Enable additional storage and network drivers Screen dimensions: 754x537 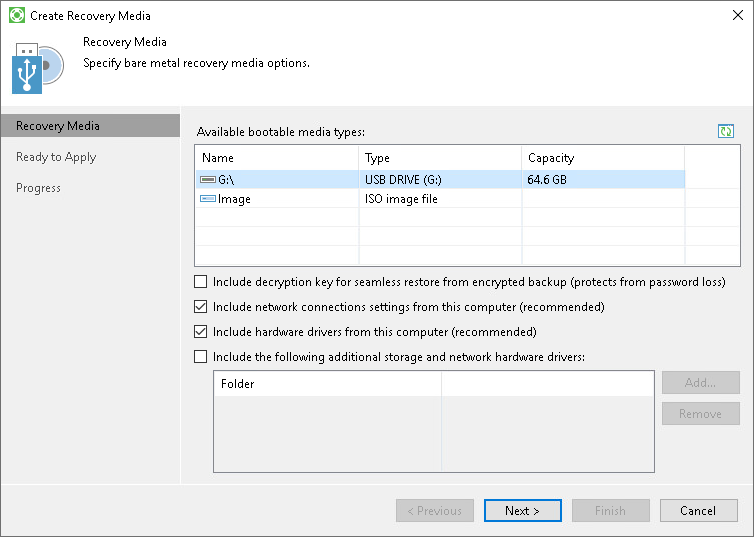(x=201, y=356)
